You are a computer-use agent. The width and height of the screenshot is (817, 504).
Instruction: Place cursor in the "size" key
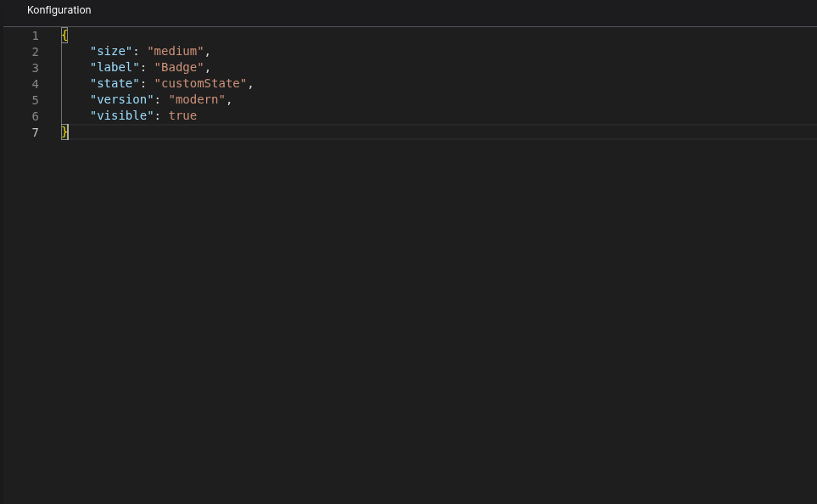(x=111, y=52)
